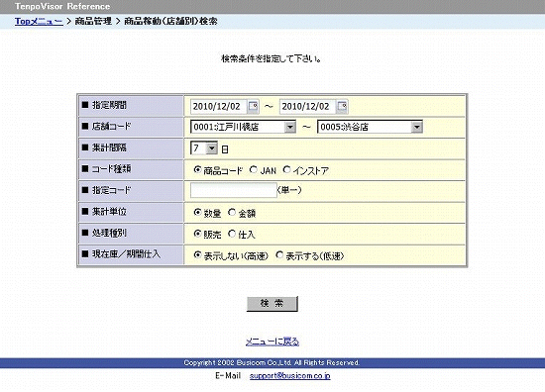Choose 金額 as aggregation unit
This screenshot has height=392, width=545.
click(x=232, y=212)
